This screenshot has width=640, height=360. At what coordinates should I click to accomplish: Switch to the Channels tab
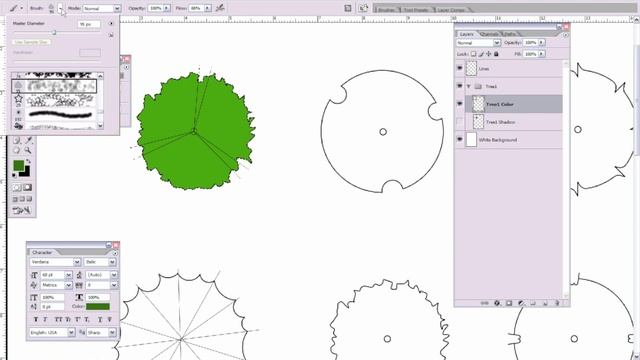(x=489, y=34)
